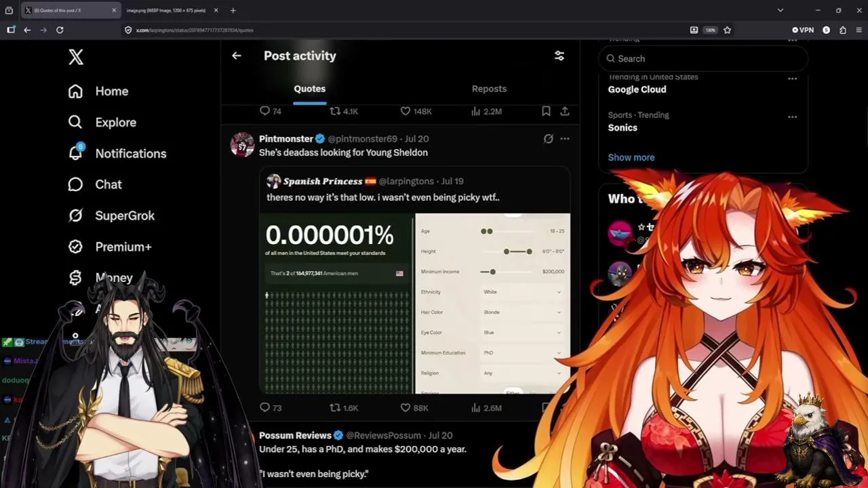Screen dimensions: 868x488
Task: Select the 'Quotes of this post / X' browser tab
Action: coord(71,10)
